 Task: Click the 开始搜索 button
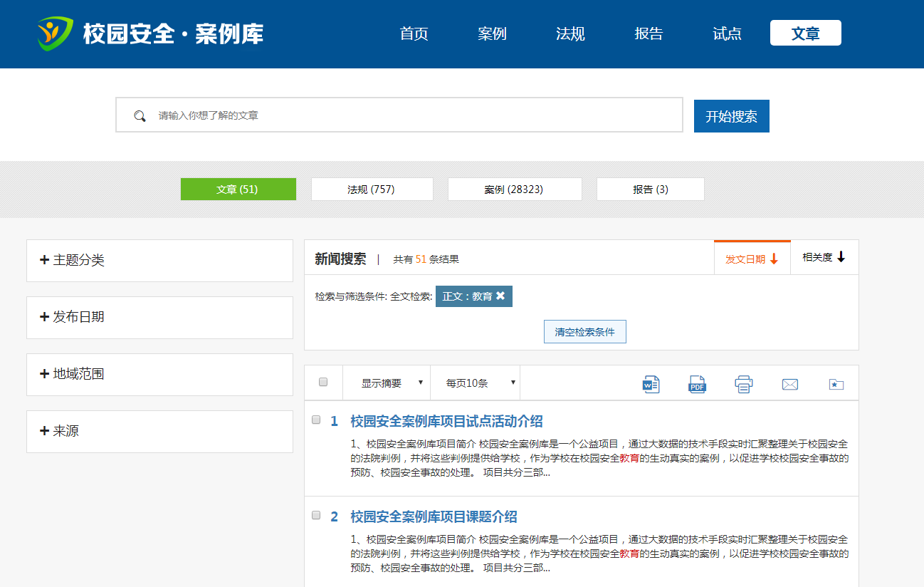pyautogui.click(x=731, y=116)
